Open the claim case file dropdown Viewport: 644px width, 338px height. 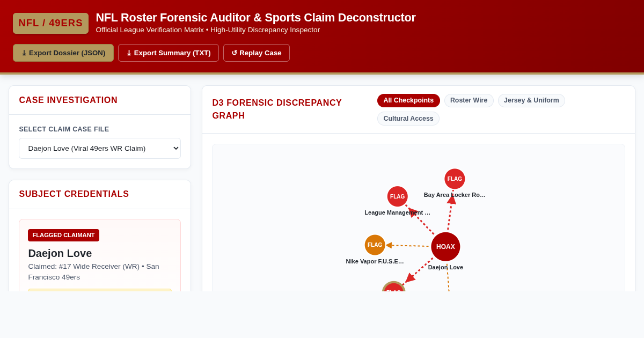coord(100,148)
